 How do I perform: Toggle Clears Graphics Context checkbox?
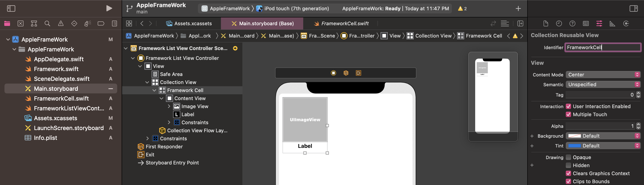coord(568,173)
